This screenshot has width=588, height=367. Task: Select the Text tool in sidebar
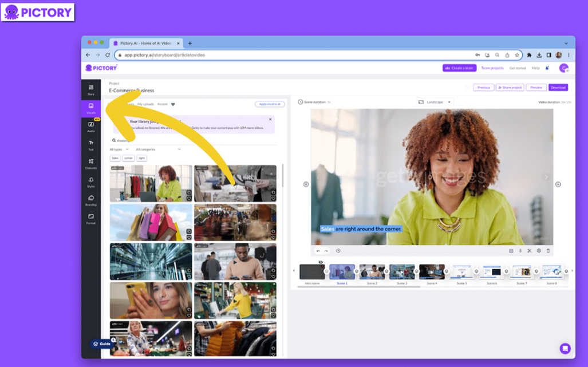91,145
